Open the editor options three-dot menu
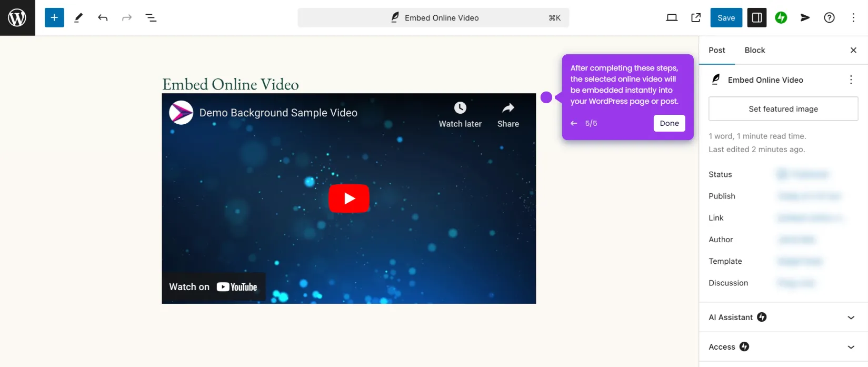The width and height of the screenshot is (868, 367). (854, 18)
